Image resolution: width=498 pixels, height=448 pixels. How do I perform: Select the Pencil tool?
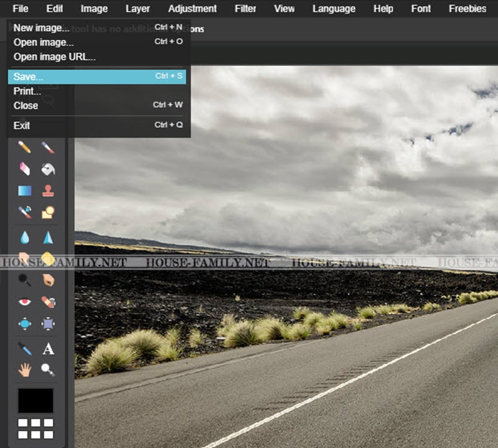24,147
